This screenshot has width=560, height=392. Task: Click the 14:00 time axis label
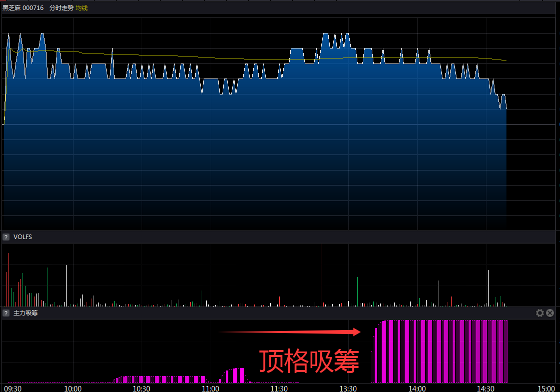click(x=417, y=388)
